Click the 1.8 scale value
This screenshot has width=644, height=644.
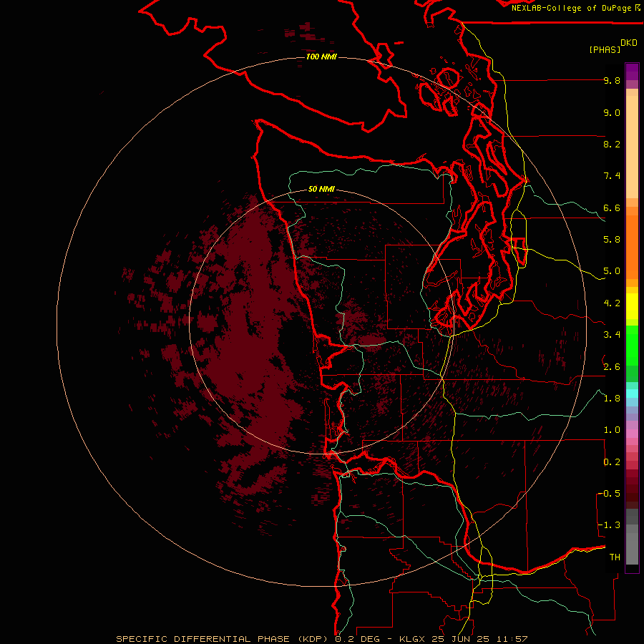coord(612,399)
